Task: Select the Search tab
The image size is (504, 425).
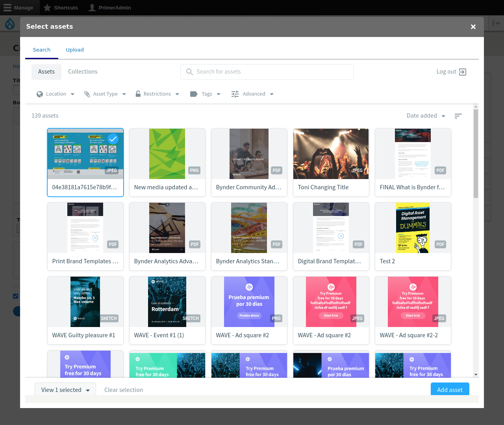Action: [42, 50]
